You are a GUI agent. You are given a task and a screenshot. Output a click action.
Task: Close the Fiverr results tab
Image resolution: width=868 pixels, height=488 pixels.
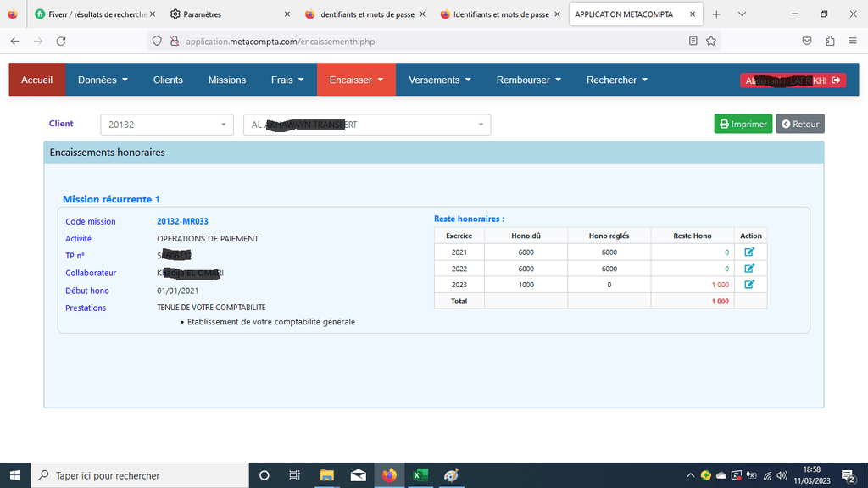click(x=153, y=14)
